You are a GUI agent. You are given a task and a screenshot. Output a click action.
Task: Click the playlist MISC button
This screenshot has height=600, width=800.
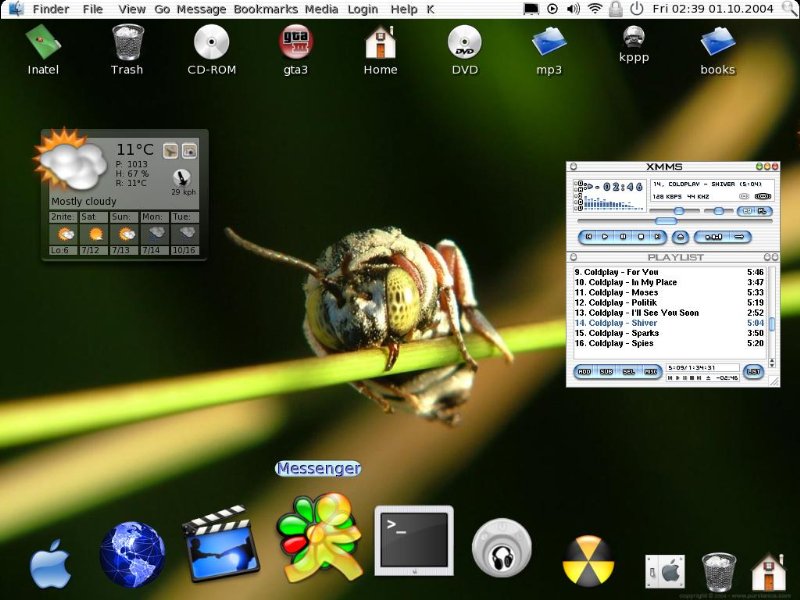pos(651,372)
